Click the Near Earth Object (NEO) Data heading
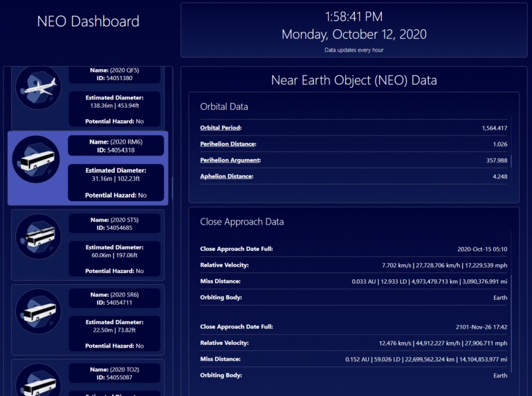Image resolution: width=532 pixels, height=396 pixels. click(x=354, y=80)
